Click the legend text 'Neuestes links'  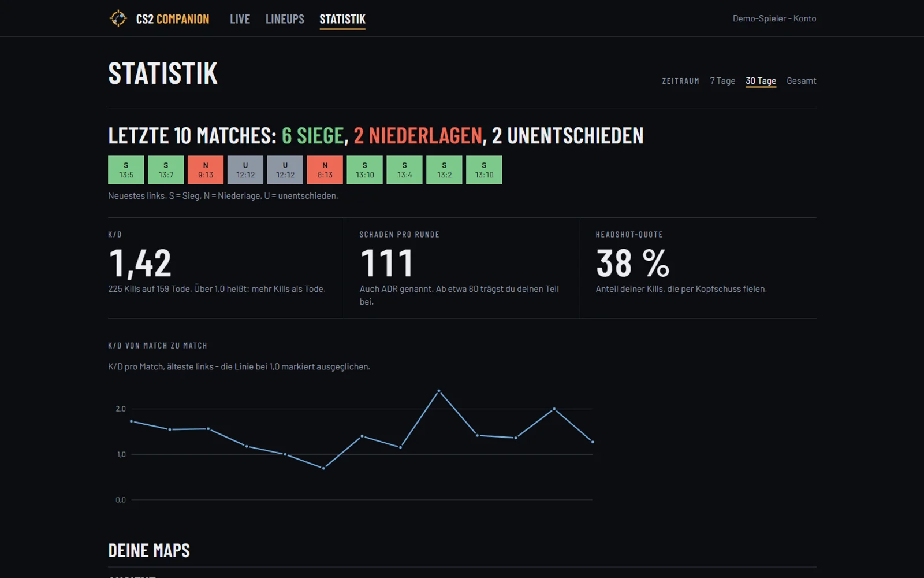click(137, 196)
